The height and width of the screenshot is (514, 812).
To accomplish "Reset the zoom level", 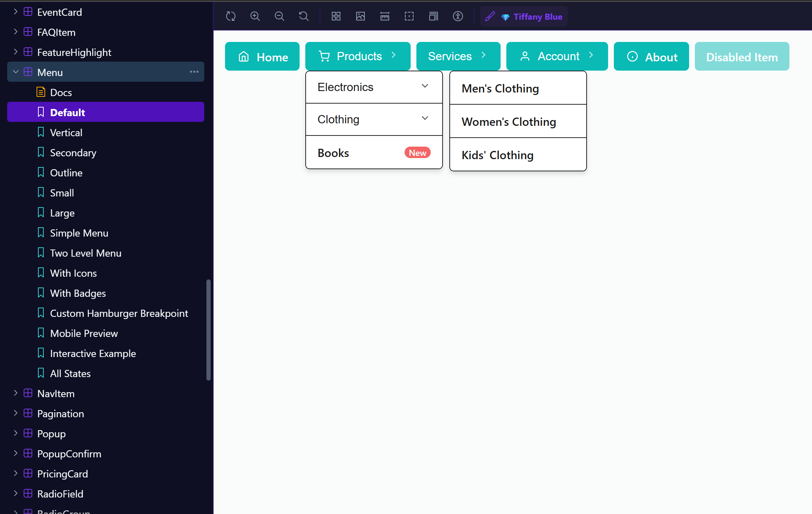I will 303,16.
